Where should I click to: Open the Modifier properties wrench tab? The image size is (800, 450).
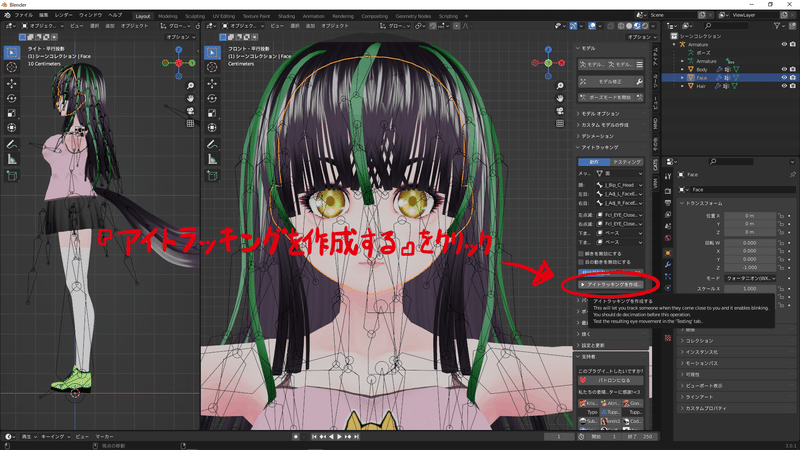pos(668,265)
